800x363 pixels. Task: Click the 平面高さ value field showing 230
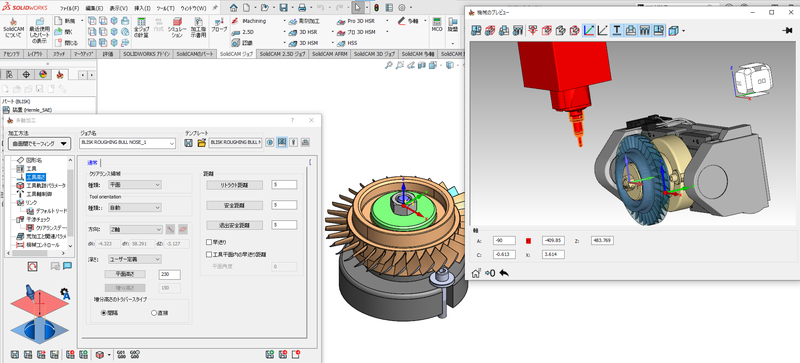pyautogui.click(x=169, y=275)
